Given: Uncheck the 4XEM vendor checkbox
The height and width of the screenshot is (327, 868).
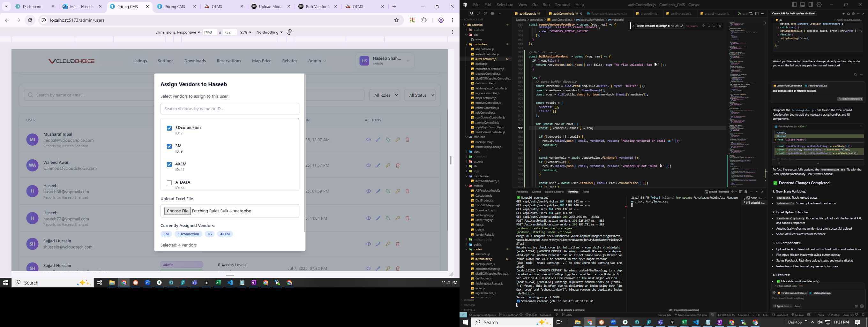Looking at the screenshot, I should point(169,164).
